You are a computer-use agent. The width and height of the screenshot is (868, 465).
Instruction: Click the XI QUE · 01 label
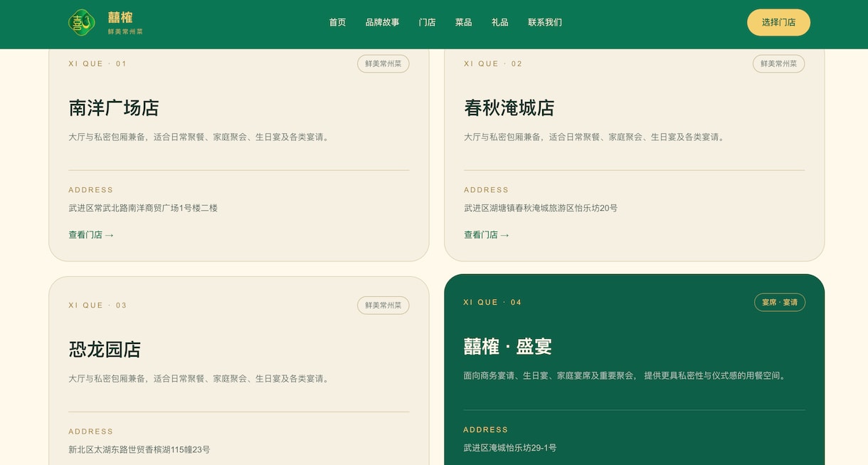(x=97, y=63)
